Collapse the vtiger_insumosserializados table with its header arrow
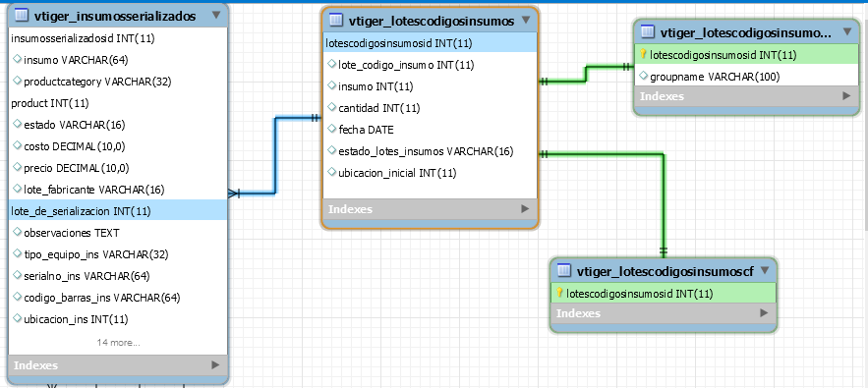868x388 pixels. click(216, 15)
